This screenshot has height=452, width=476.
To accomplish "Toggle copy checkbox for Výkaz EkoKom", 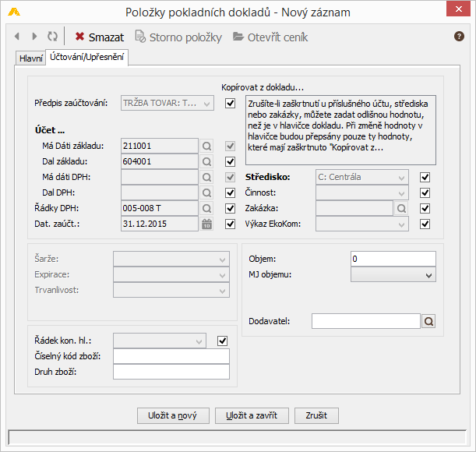I will pyautogui.click(x=425, y=224).
